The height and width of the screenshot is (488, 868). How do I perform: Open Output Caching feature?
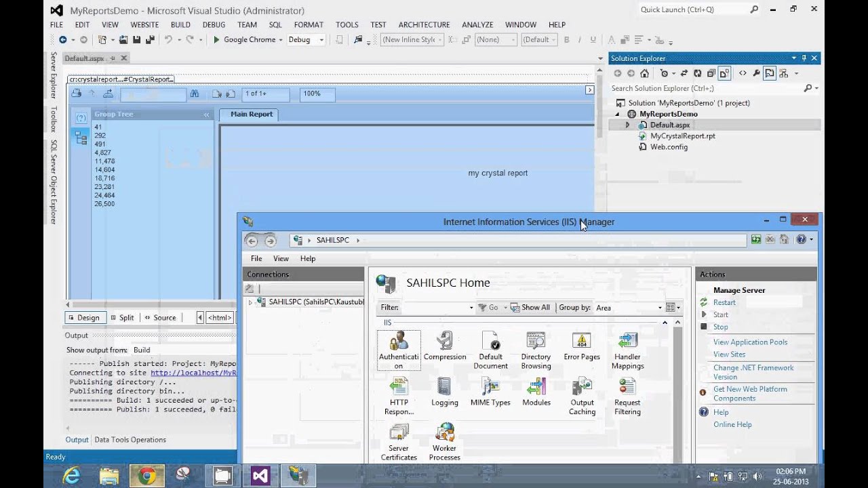(x=582, y=396)
